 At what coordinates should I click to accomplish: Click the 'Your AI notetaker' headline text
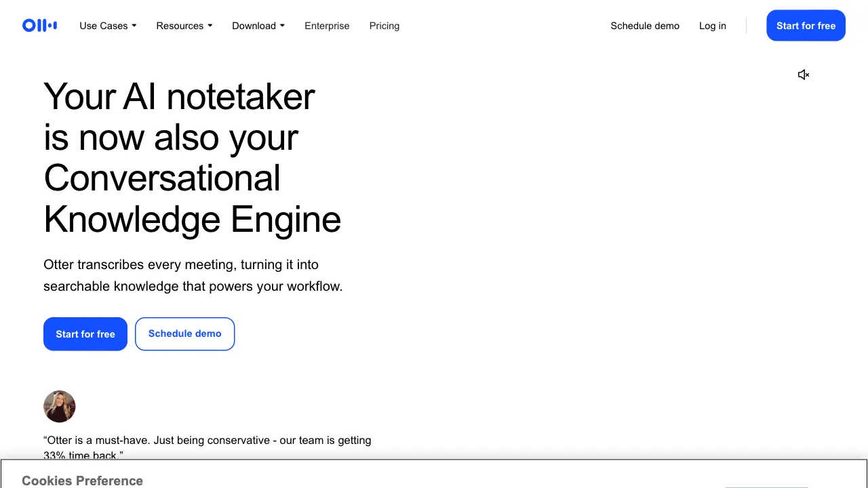pos(192,158)
